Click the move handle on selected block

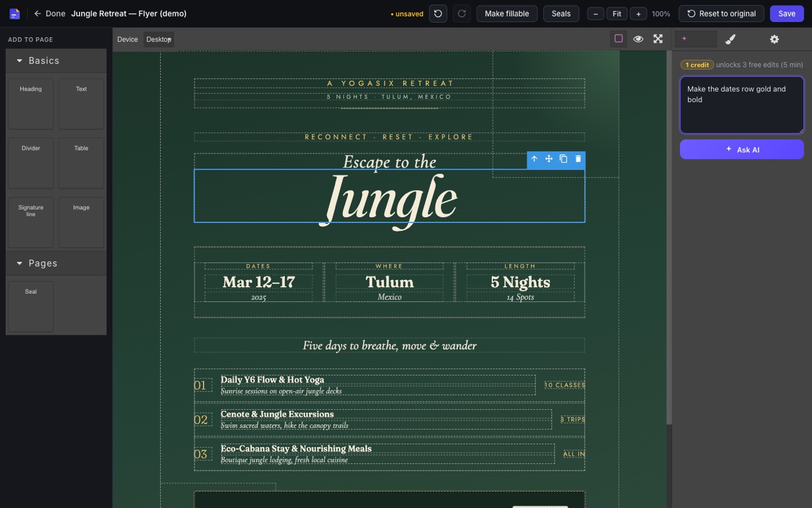pyautogui.click(x=549, y=158)
